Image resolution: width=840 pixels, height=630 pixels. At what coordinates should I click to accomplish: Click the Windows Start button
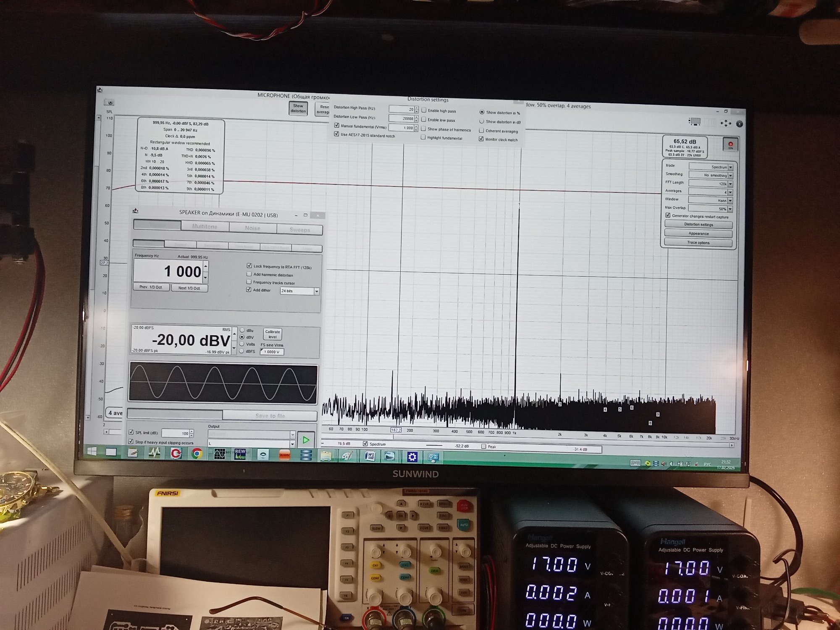click(92, 451)
